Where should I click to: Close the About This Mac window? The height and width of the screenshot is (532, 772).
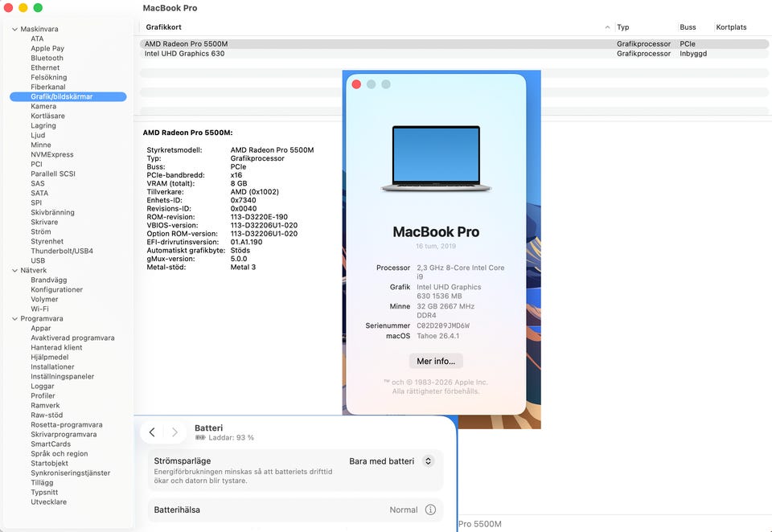pos(356,84)
